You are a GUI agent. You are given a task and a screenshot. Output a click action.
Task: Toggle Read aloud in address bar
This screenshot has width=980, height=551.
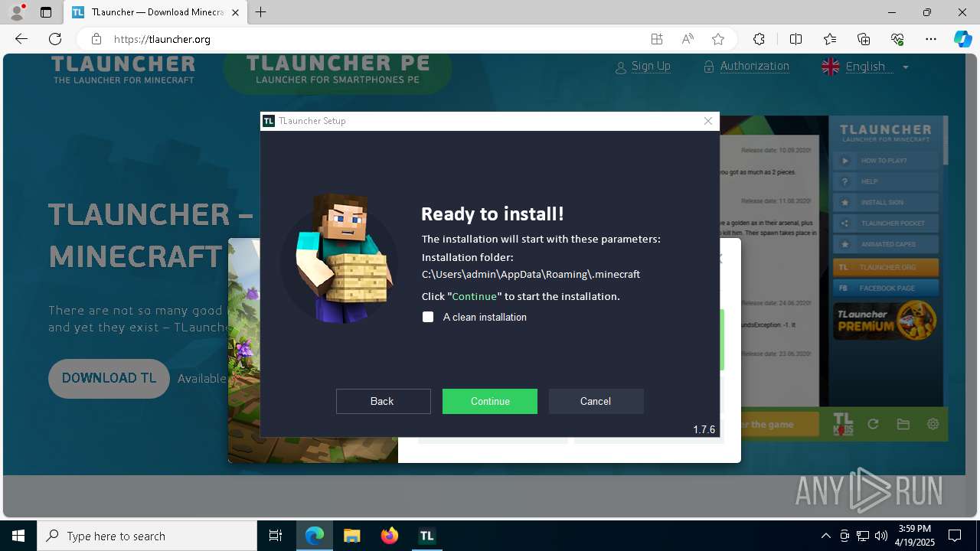(x=688, y=39)
